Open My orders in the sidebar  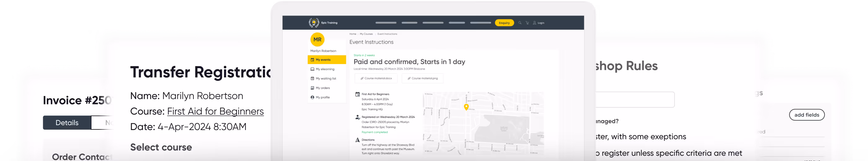click(327, 88)
